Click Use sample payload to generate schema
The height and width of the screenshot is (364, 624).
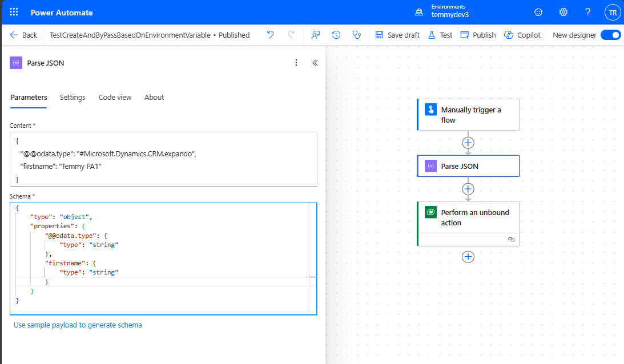point(78,325)
